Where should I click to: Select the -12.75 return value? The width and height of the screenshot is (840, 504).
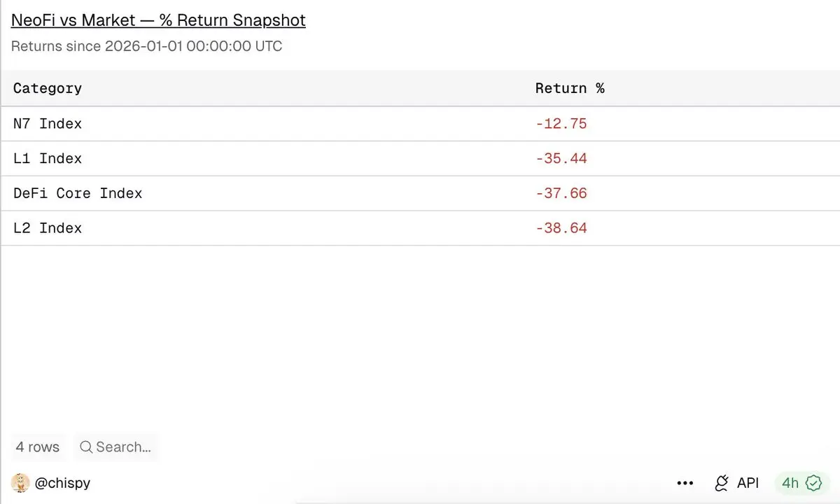[x=561, y=124]
